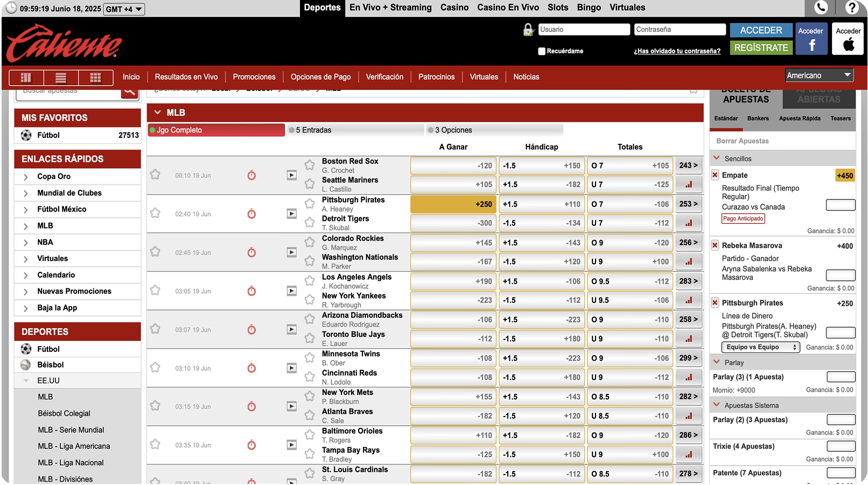Image resolution: width=868 pixels, height=485 pixels.
Task: Collapse the Parlay section
Action: 717,362
